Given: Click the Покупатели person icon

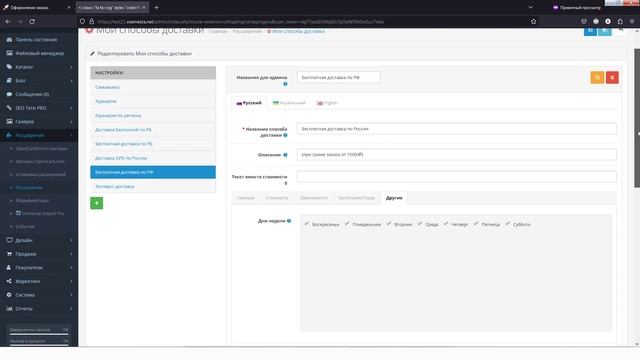Looking at the screenshot, I should pyautogui.click(x=9, y=267).
